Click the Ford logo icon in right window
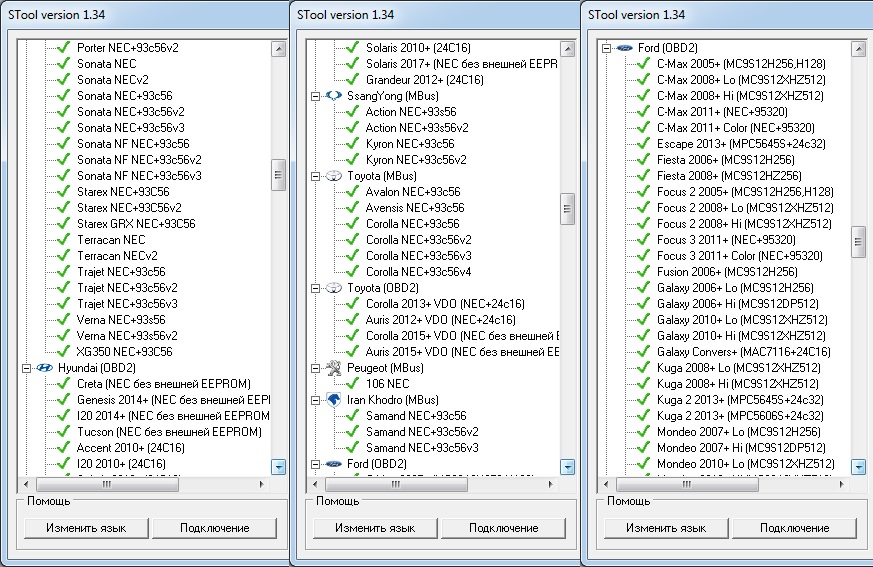This screenshot has height=567, width=873. point(625,48)
